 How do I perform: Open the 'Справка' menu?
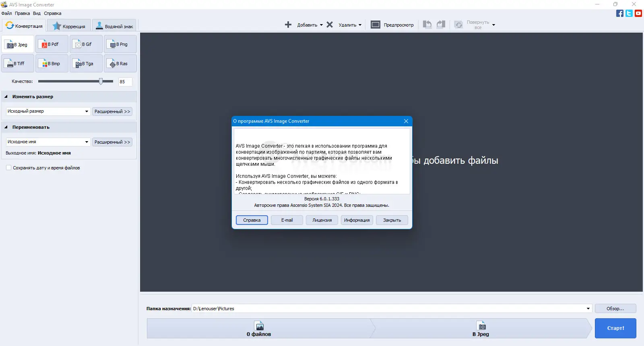coord(53,13)
